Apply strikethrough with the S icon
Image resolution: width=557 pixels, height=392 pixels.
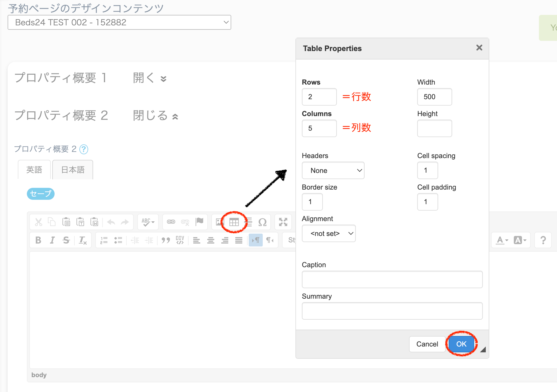point(66,240)
